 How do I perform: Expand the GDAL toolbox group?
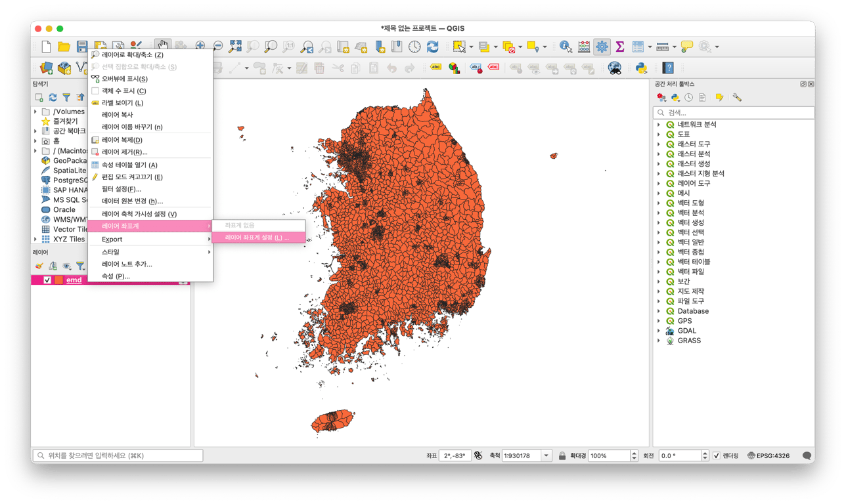coord(659,331)
